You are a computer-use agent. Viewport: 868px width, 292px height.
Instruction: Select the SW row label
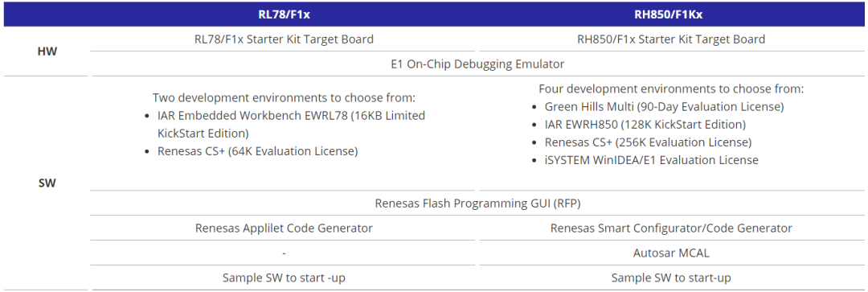pyautogui.click(x=47, y=183)
